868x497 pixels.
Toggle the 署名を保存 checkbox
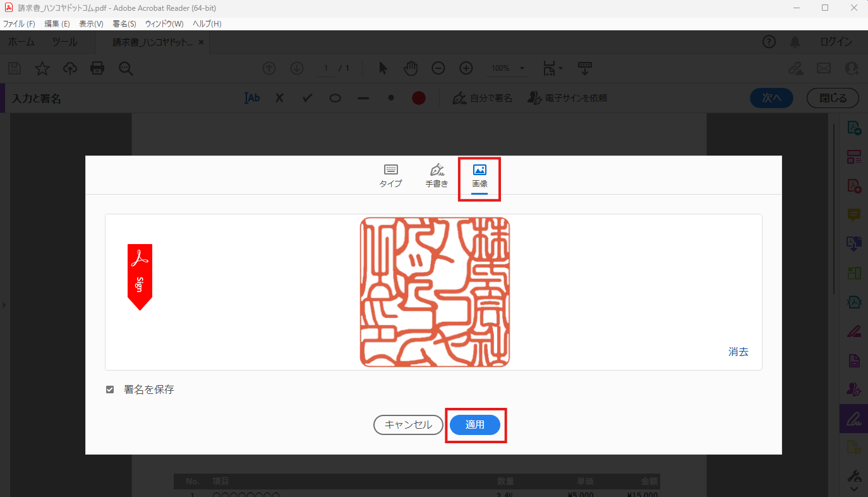(x=111, y=390)
